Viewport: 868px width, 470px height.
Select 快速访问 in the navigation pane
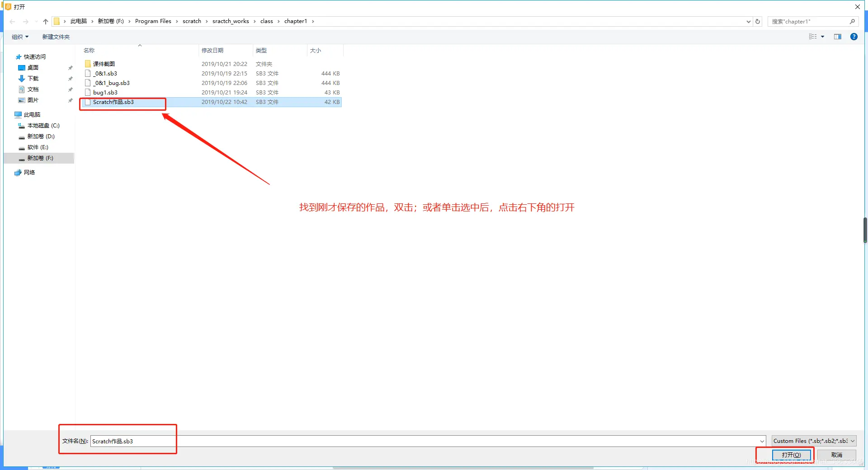tap(34, 56)
